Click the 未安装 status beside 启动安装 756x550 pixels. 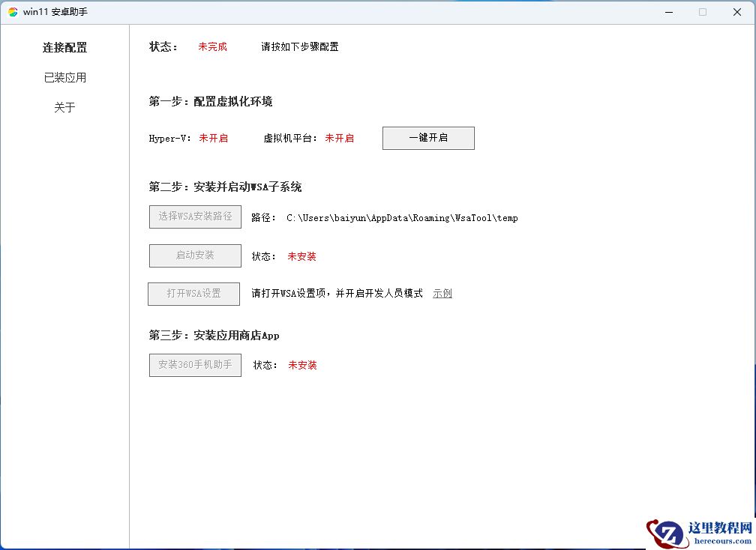click(301, 256)
